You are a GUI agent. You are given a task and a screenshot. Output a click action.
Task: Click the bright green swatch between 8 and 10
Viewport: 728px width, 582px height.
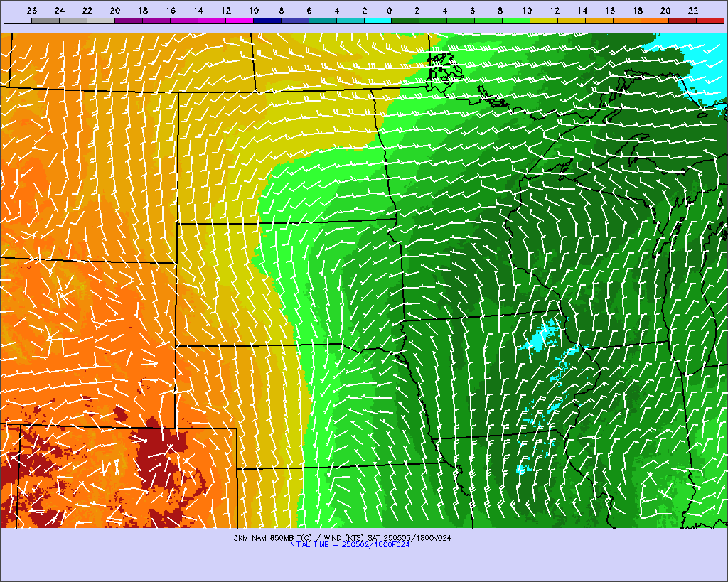pos(516,21)
